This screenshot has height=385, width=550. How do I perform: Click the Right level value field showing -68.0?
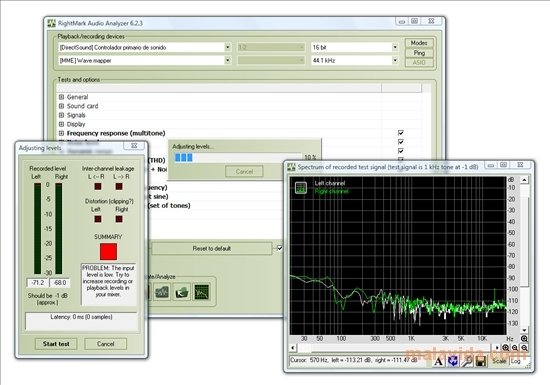point(60,283)
